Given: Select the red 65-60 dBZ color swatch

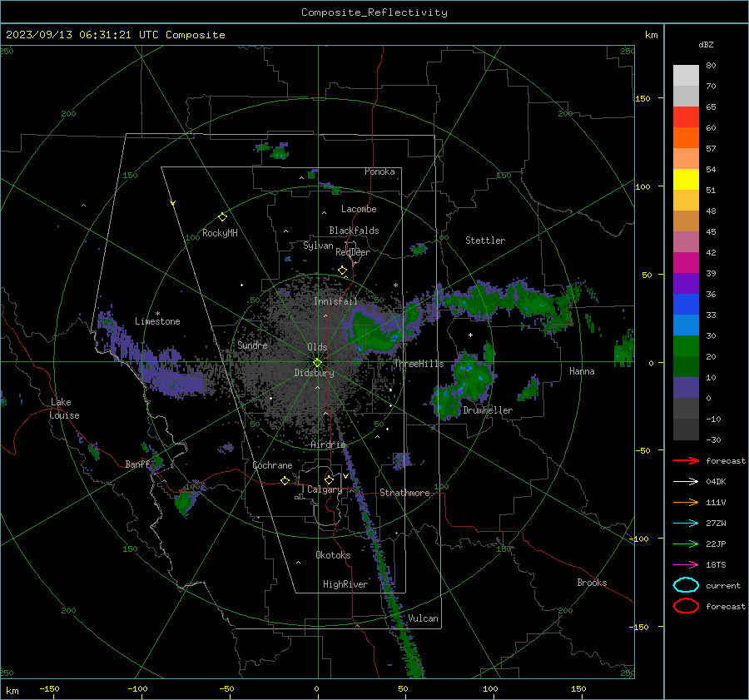Looking at the screenshot, I should pos(686,117).
